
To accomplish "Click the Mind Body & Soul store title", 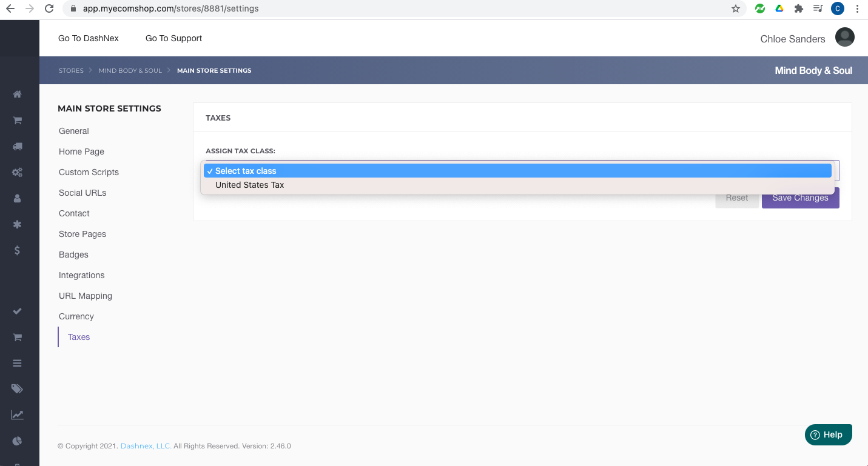I will click(813, 70).
